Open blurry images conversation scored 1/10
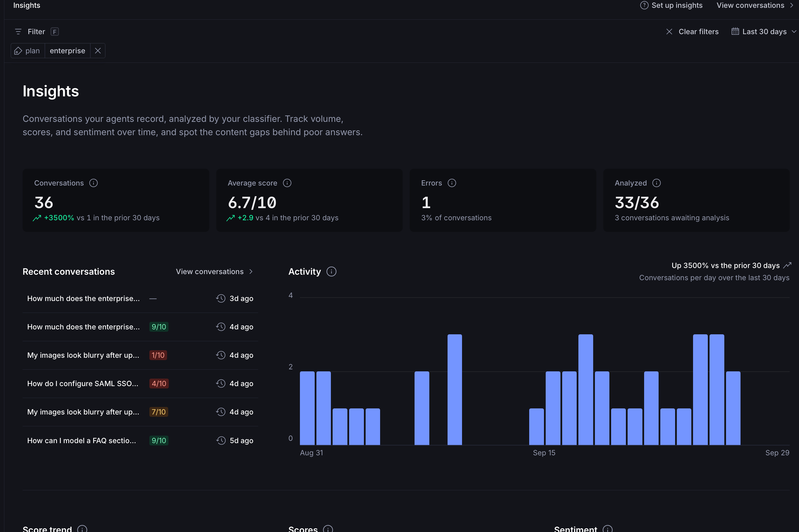 (140, 355)
